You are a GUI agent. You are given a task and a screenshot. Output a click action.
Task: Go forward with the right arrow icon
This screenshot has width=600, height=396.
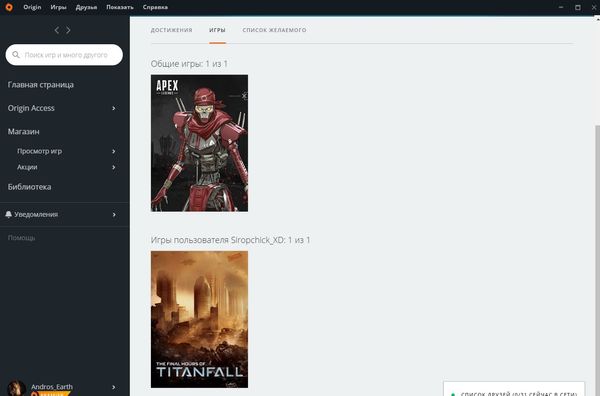click(68, 30)
